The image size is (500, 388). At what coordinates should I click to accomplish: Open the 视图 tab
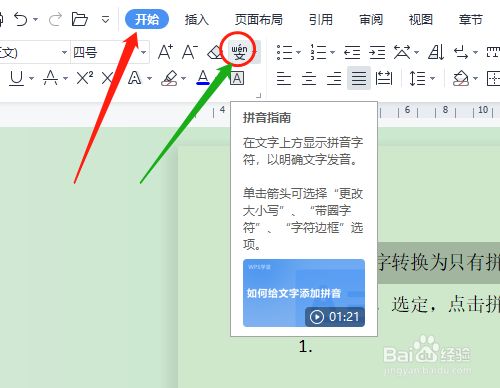(x=421, y=20)
